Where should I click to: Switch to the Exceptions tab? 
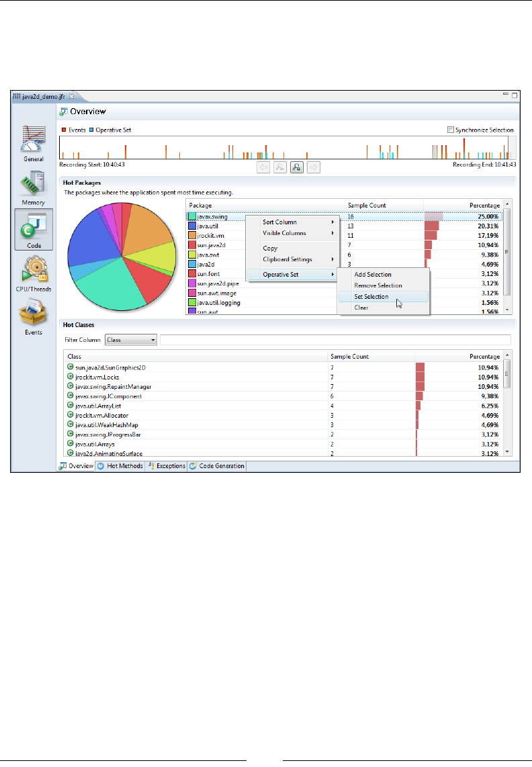coord(167,465)
